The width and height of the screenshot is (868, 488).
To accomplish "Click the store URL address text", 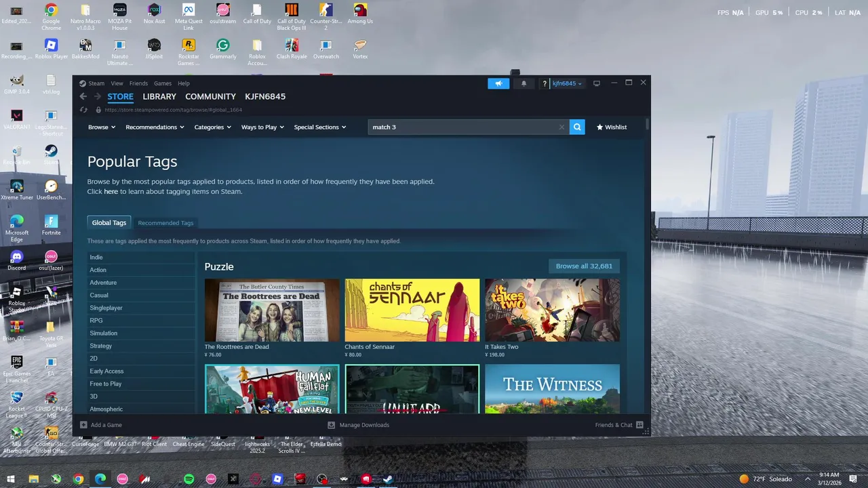I will pos(174,110).
